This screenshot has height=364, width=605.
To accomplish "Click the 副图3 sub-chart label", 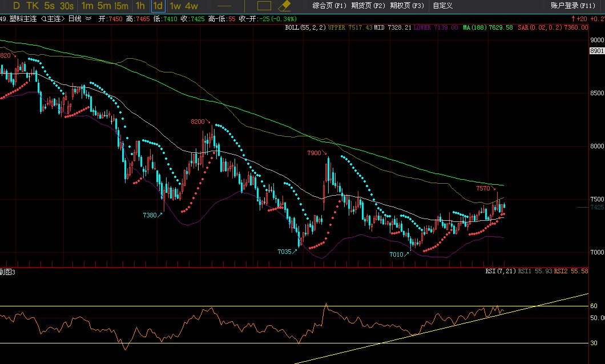I will [7, 272].
